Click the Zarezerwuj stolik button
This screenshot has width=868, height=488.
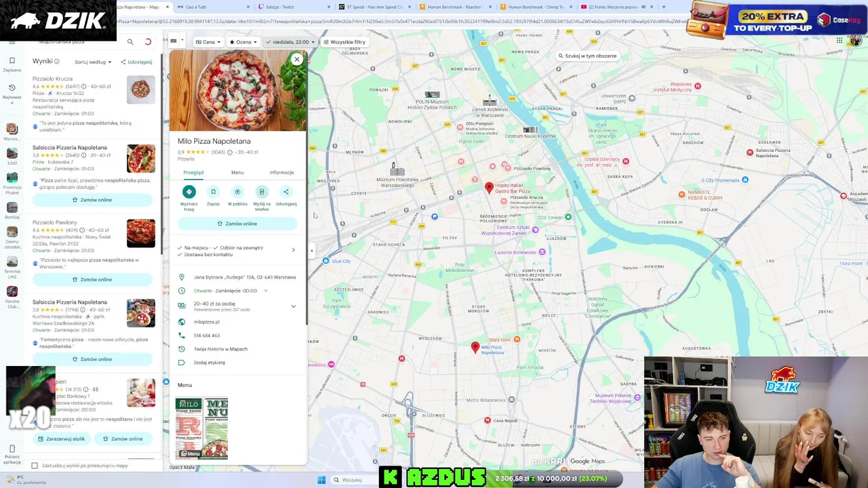pos(62,439)
